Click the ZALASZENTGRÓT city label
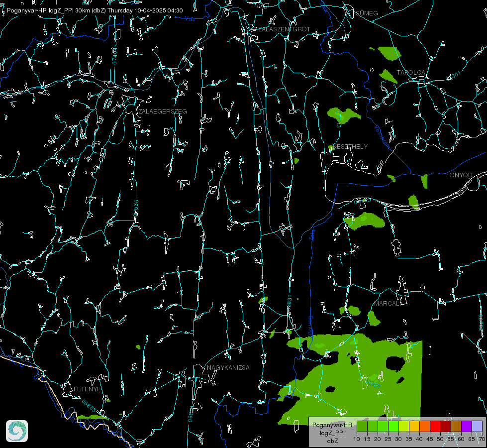Screen dimensions: 487x448 coord(284,29)
